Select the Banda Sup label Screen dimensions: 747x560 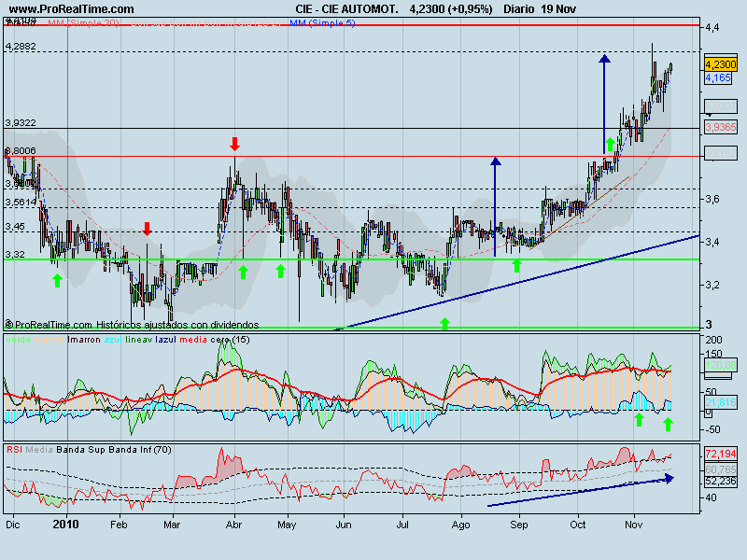[x=81, y=450]
